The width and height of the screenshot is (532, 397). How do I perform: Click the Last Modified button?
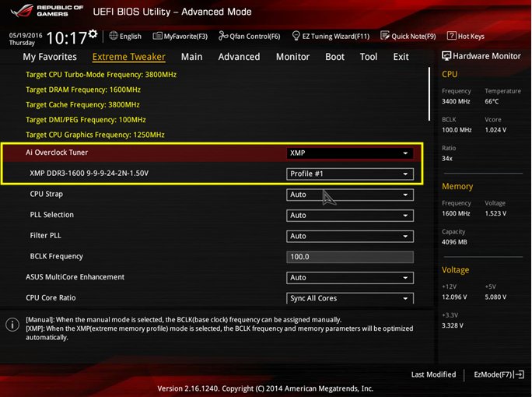coord(433,375)
